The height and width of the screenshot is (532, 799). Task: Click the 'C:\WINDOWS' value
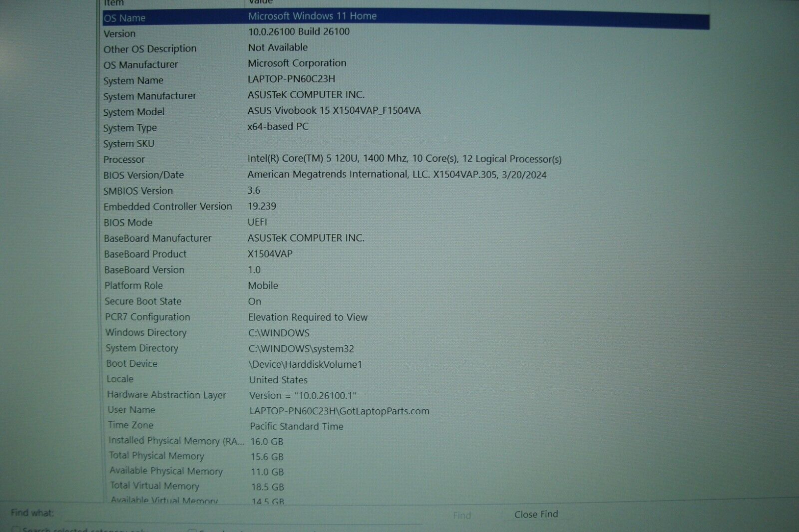tap(279, 333)
